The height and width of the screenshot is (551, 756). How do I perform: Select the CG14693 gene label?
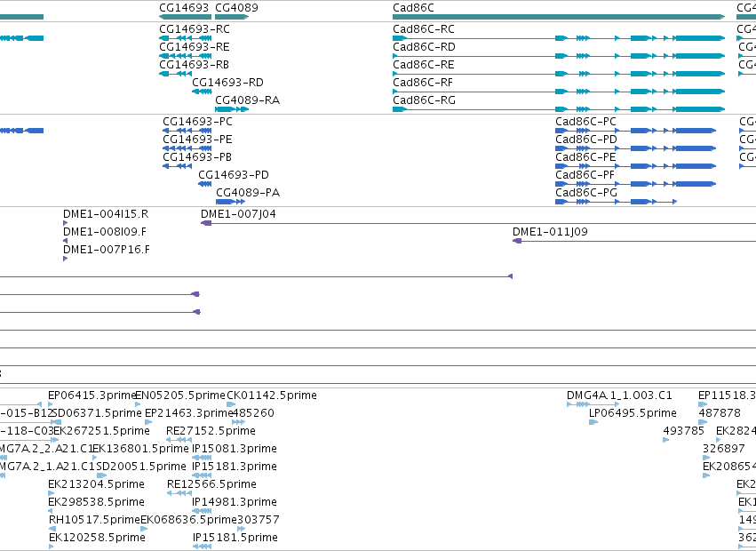(x=184, y=8)
